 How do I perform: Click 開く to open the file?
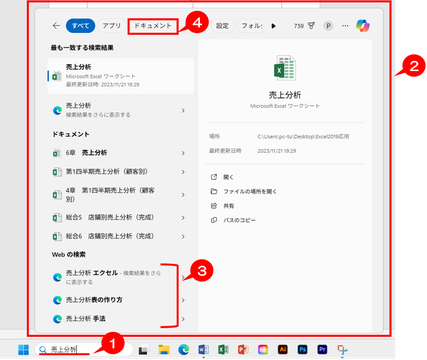[228, 177]
